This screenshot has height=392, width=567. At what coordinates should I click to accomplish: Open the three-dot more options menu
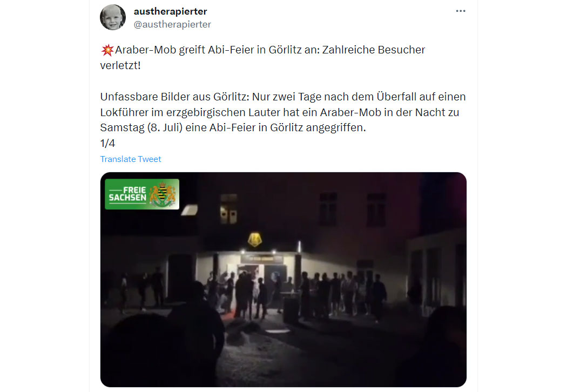pos(460,11)
